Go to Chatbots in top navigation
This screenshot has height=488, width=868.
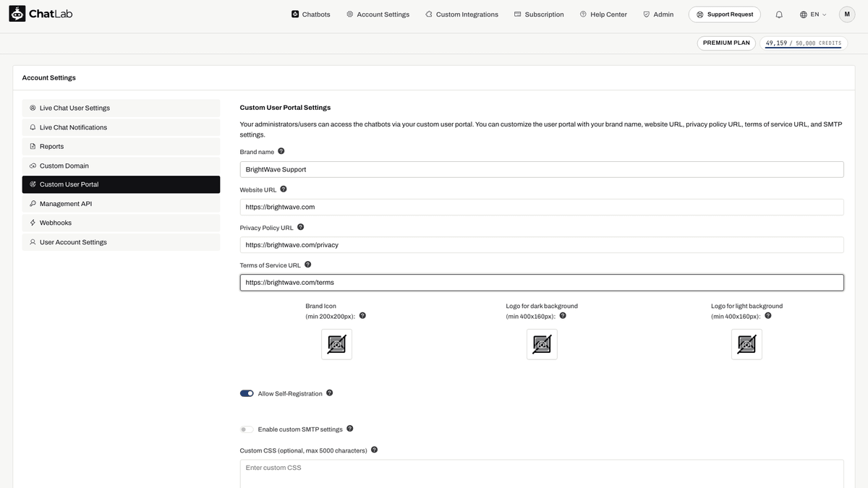pyautogui.click(x=310, y=14)
